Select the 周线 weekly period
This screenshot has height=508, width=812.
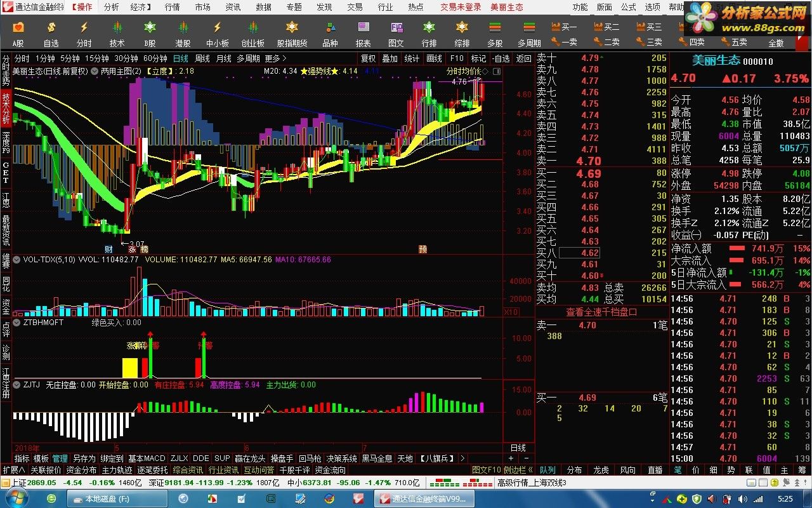pos(202,58)
